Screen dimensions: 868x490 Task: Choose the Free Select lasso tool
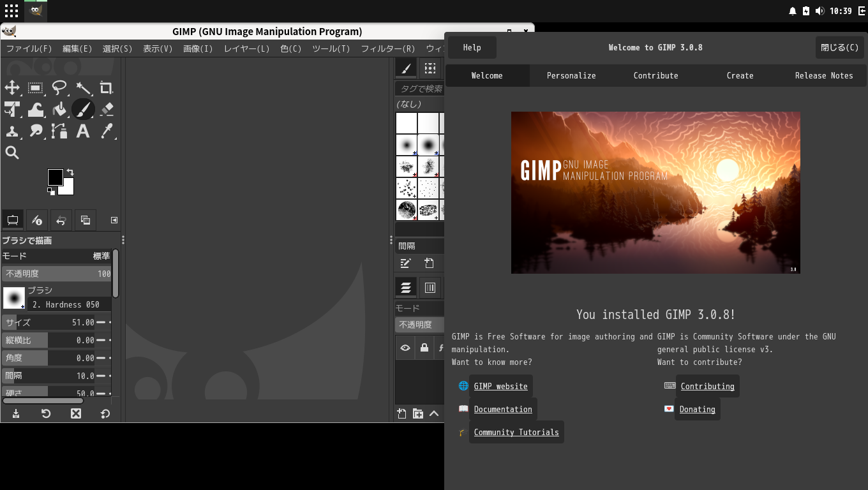point(59,88)
